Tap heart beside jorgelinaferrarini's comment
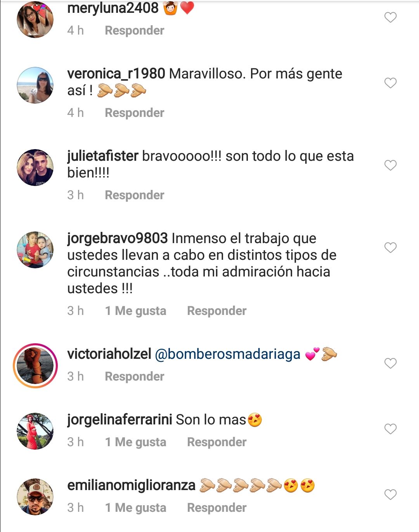Image resolution: width=419 pixels, height=532 pixels. tap(390, 429)
